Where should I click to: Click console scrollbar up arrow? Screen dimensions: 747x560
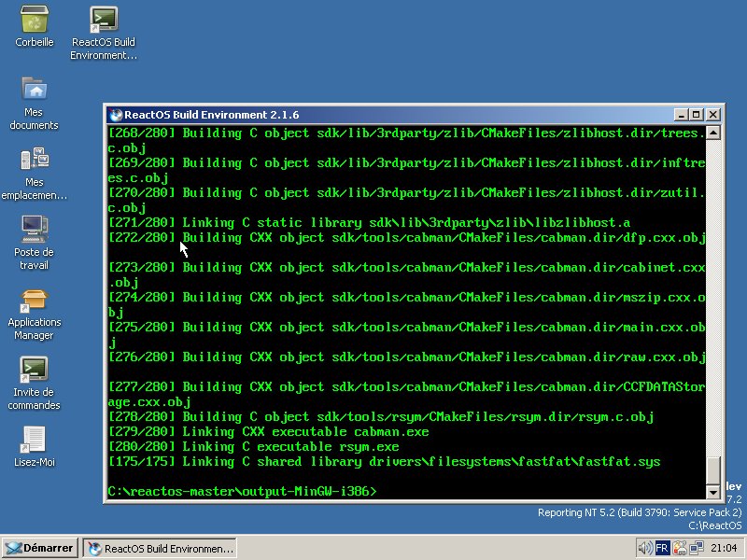(x=713, y=133)
